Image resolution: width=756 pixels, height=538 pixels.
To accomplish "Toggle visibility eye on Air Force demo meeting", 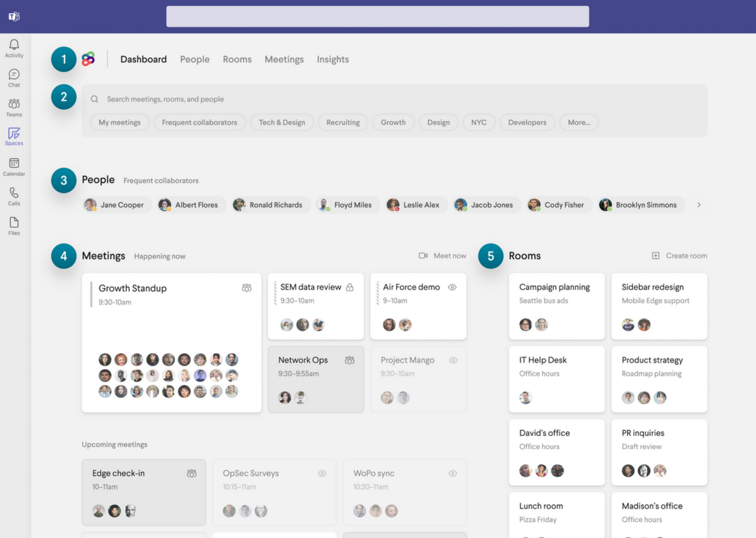I will 453,287.
